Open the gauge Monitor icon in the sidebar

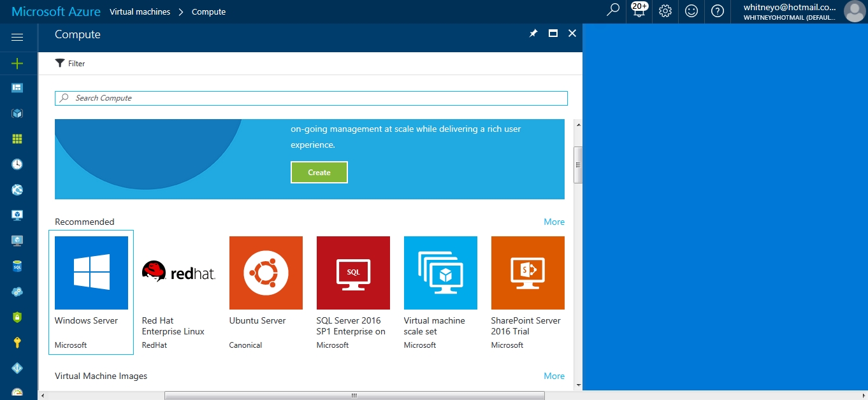pos(17,393)
